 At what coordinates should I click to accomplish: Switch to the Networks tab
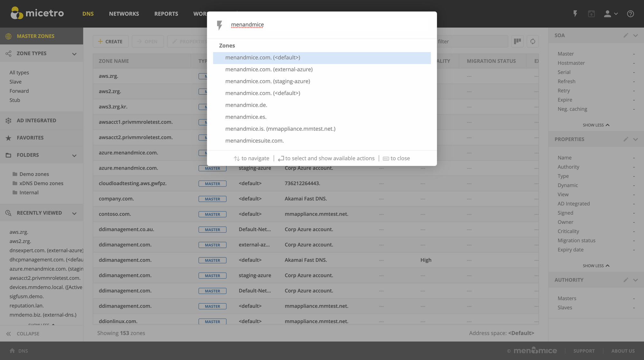(x=124, y=14)
